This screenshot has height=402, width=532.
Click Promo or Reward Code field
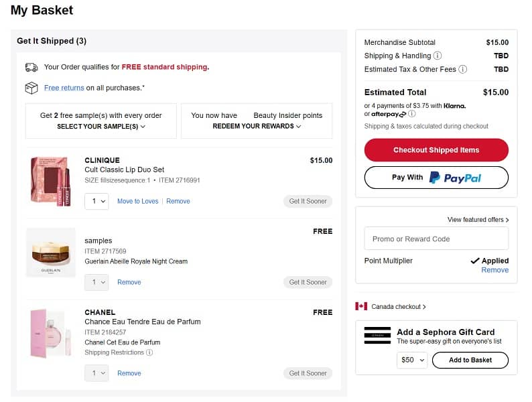click(436, 239)
